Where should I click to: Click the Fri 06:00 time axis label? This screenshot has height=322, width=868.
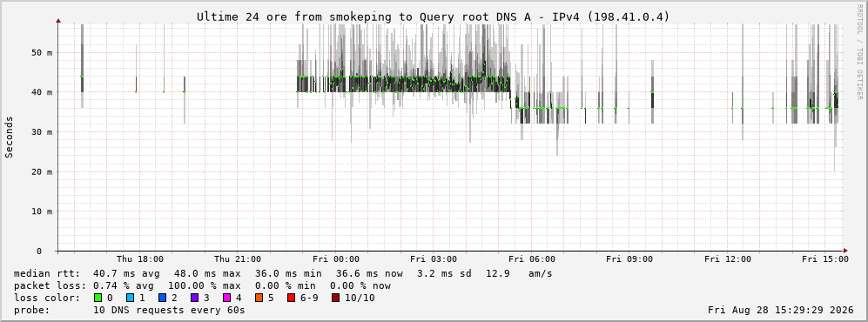(x=531, y=259)
